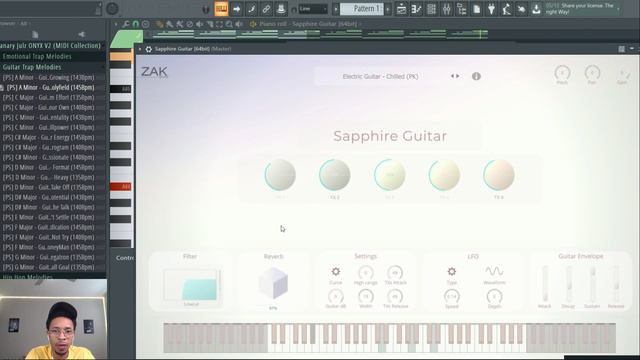Click the Reverb cube control
The image size is (640, 360).
click(x=273, y=283)
